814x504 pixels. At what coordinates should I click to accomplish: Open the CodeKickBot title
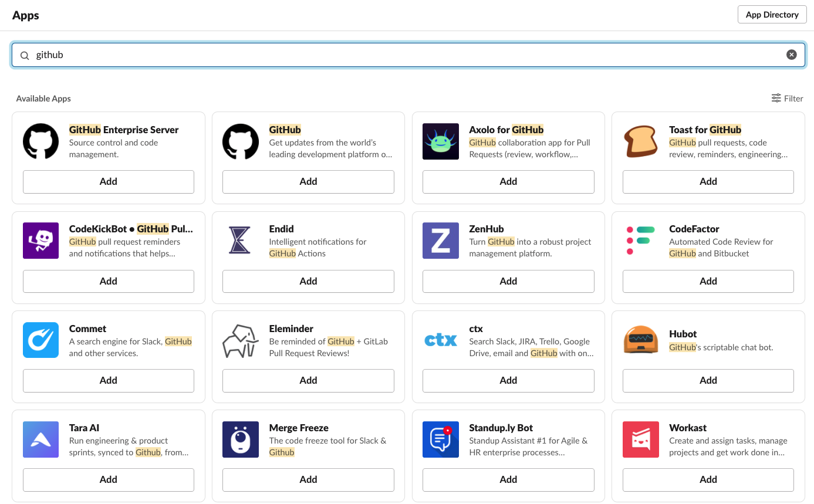(x=131, y=229)
